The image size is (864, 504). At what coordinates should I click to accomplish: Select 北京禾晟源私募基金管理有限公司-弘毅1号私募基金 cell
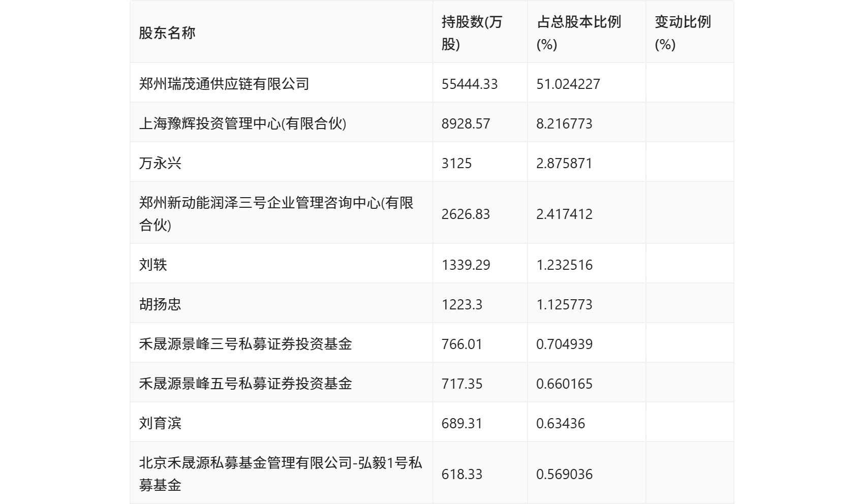tap(281, 474)
